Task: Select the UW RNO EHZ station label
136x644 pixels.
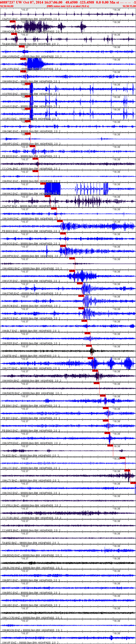Action: 31,182
